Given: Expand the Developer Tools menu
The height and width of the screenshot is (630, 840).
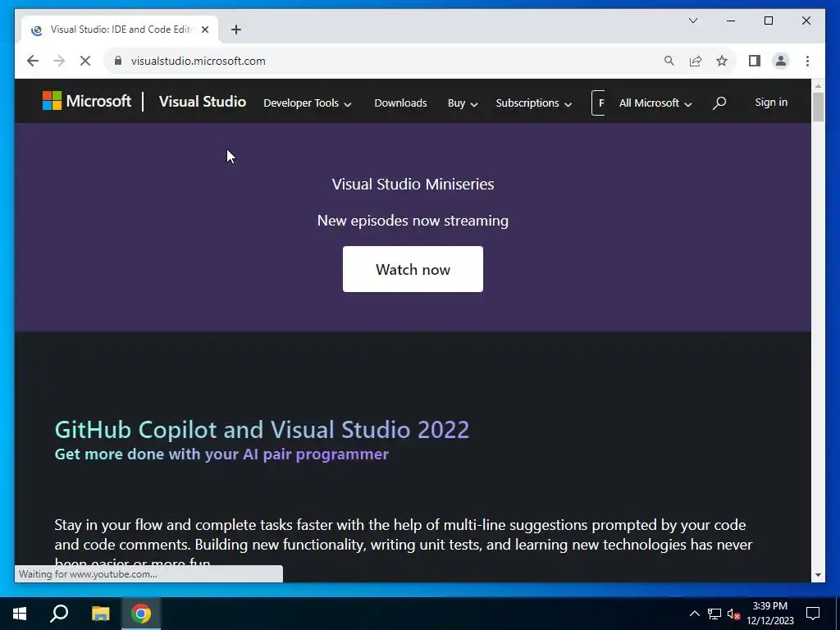Looking at the screenshot, I should click(307, 103).
